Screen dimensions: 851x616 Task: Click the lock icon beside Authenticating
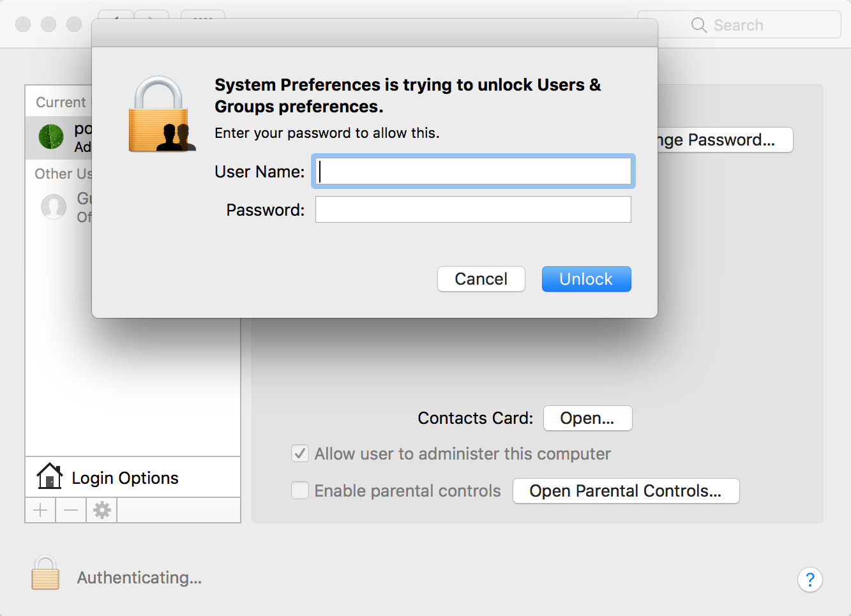pyautogui.click(x=45, y=573)
